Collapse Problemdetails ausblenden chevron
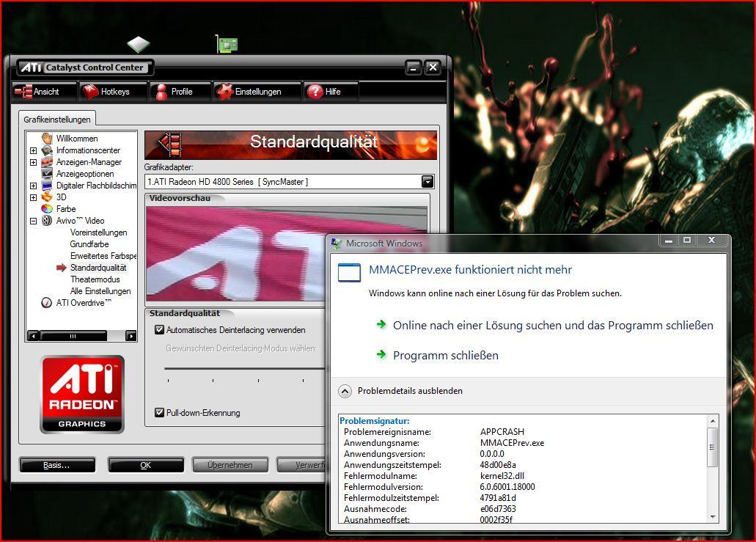Image resolution: width=756 pixels, height=542 pixels. [345, 391]
